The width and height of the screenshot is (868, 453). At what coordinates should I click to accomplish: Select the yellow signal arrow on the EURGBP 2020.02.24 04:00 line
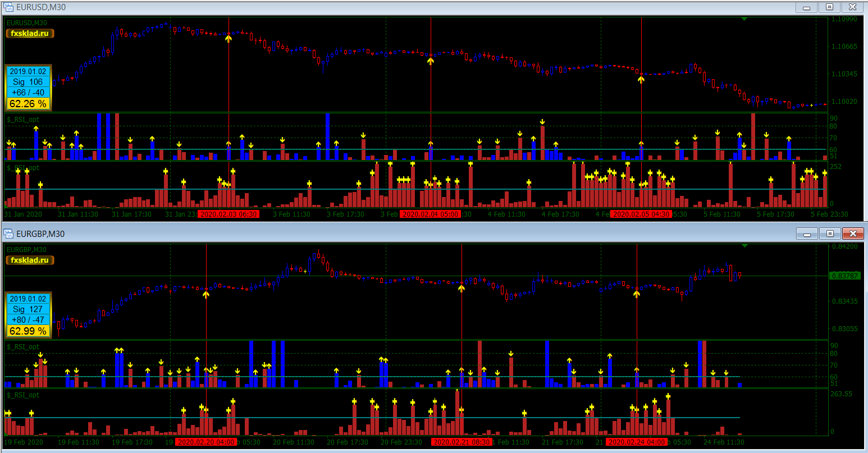(637, 293)
